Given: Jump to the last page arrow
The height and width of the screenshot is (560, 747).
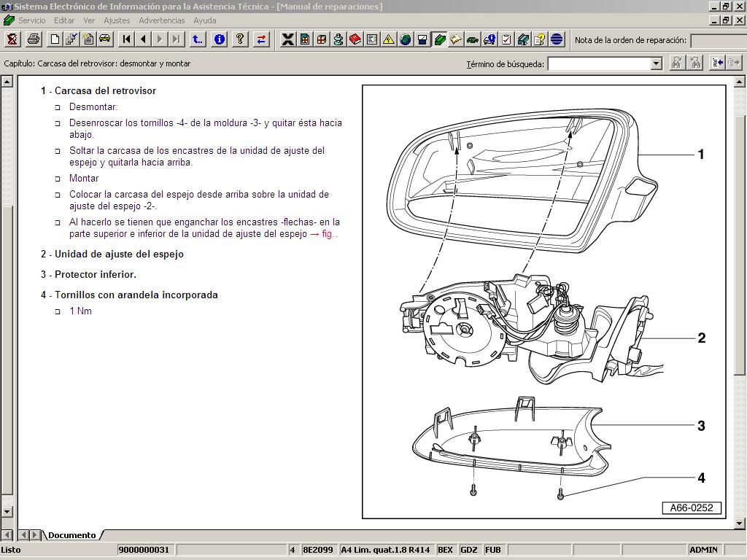Looking at the screenshot, I should (x=177, y=39).
